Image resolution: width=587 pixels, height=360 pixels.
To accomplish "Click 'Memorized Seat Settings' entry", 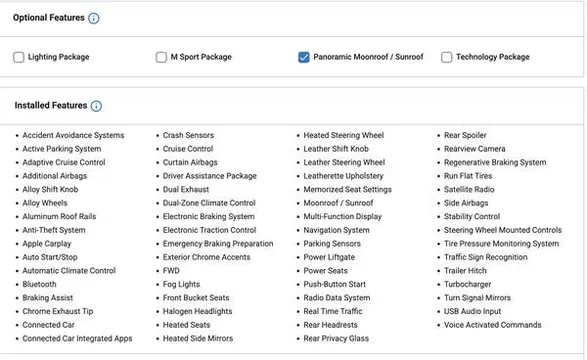I will 347,189.
